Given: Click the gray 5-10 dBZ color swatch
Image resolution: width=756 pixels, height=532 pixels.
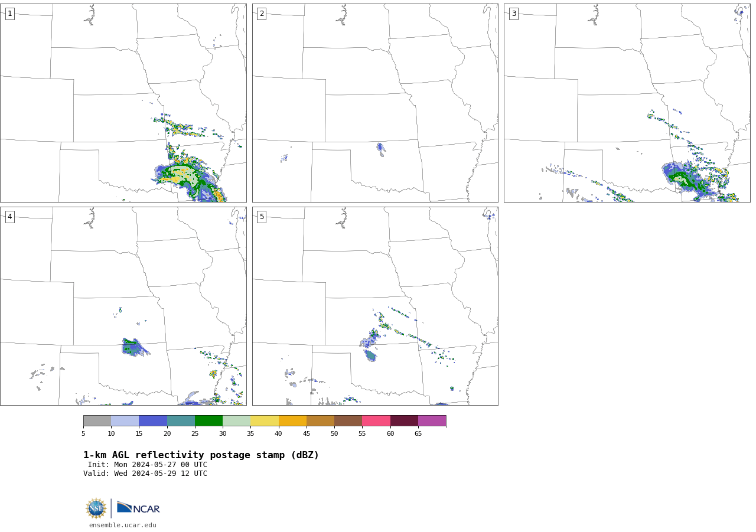Looking at the screenshot, I should tap(97, 421).
